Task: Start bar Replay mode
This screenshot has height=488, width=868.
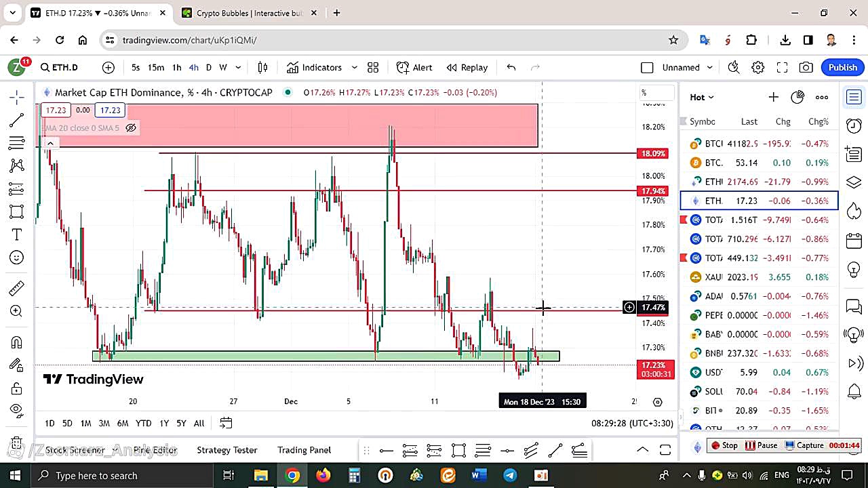Action: (x=467, y=67)
